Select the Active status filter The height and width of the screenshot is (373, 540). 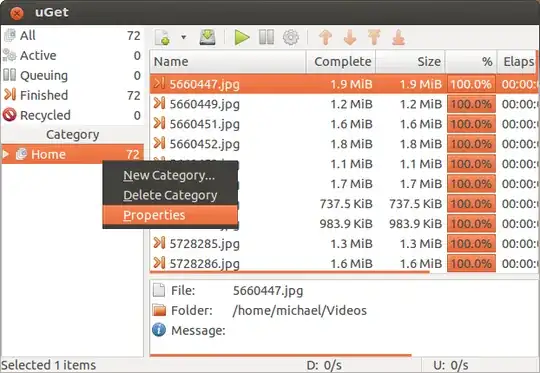coord(72,55)
